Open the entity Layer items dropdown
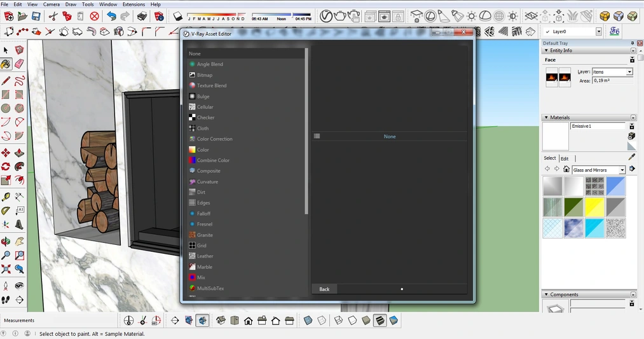644x339 pixels. 629,71
